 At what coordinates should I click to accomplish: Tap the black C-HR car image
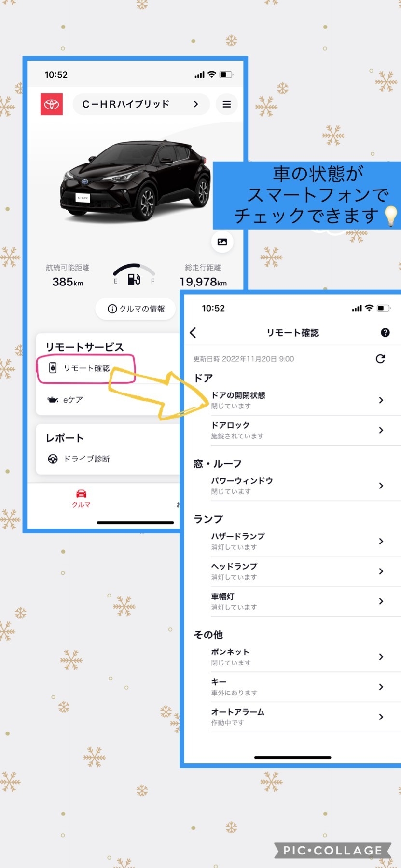[x=135, y=180]
